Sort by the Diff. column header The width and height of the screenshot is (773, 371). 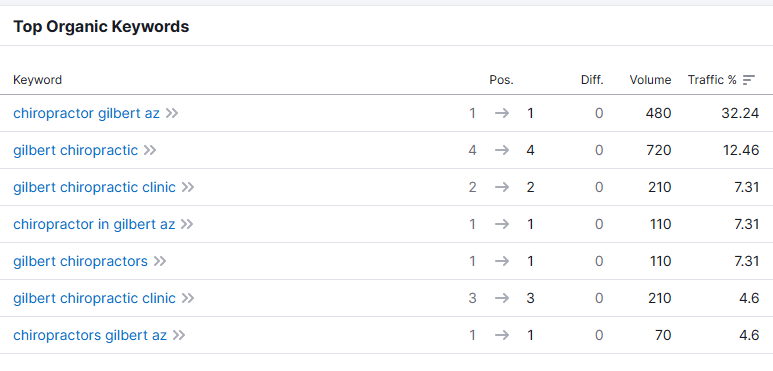click(x=592, y=80)
